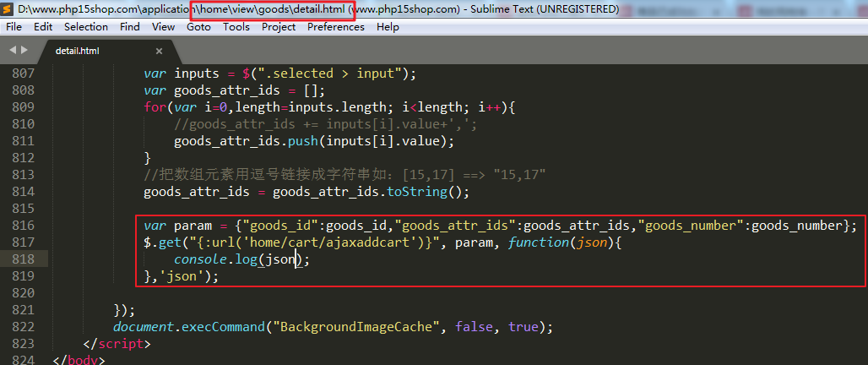868x365 pixels.
Task: Select the detail.html tab
Action: [78, 51]
